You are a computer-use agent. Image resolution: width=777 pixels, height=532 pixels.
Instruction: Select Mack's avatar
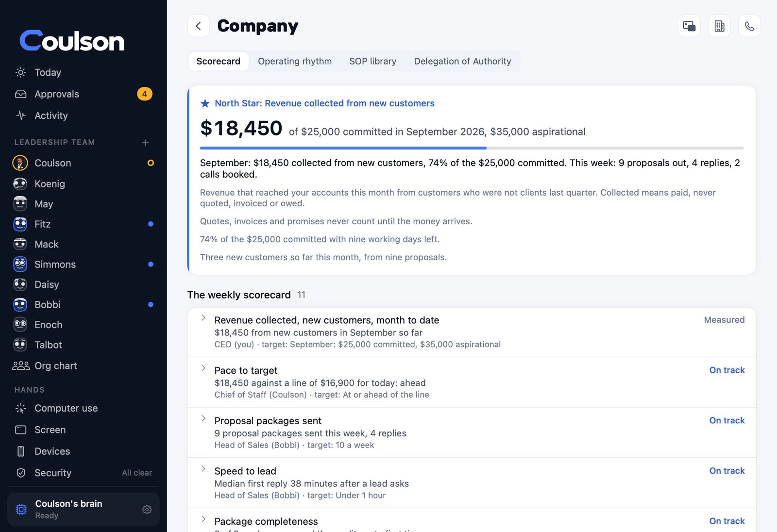tap(20, 244)
